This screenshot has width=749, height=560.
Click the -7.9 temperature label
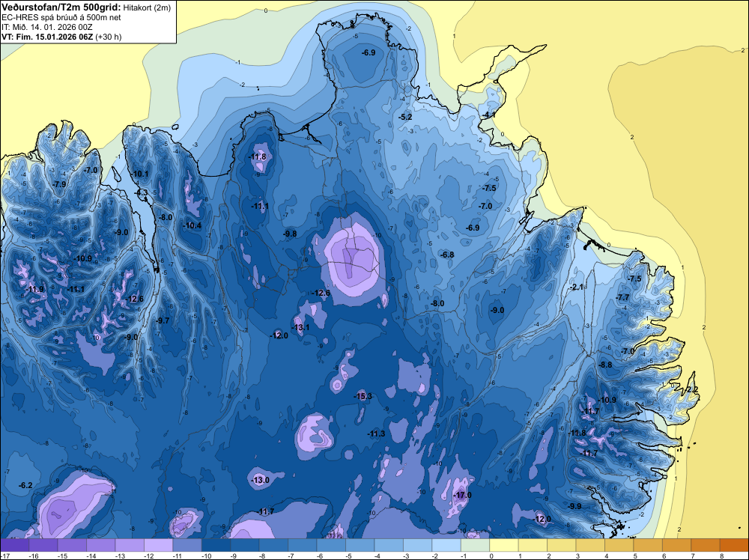click(59, 184)
